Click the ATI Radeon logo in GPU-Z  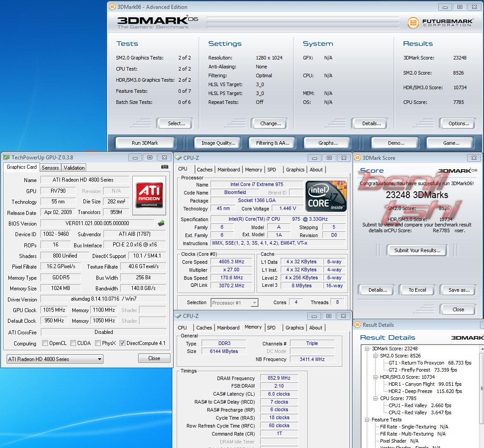pyautogui.click(x=149, y=195)
